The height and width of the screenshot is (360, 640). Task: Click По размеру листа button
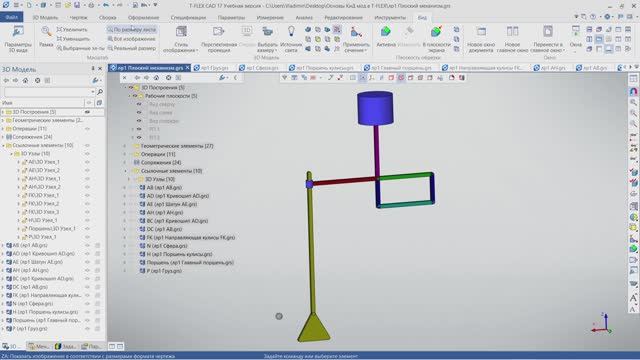click(131, 29)
